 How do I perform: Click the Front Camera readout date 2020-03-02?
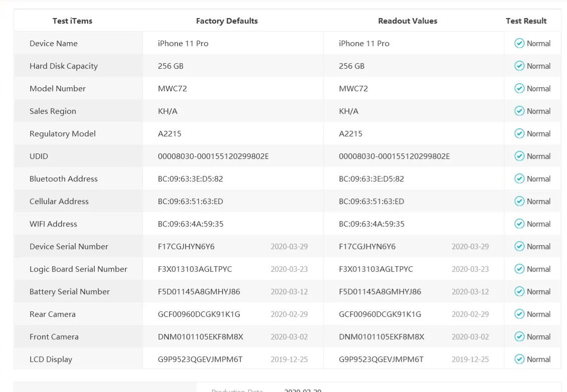[470, 337]
